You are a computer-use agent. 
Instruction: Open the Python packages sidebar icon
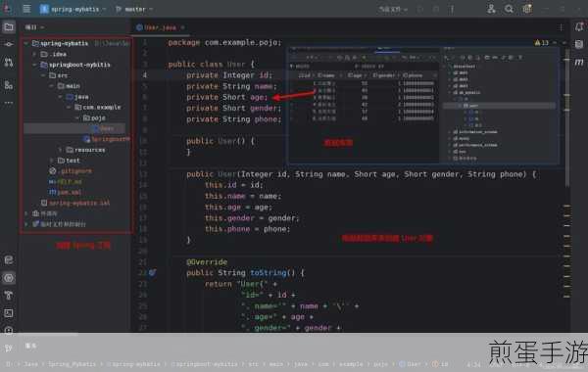(x=8, y=259)
